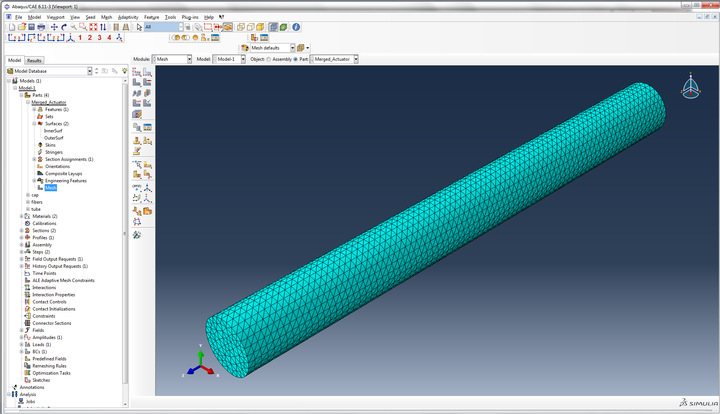Expand the Section Assignments (1) node
This screenshot has width=720, height=414.
pyautogui.click(x=34, y=159)
